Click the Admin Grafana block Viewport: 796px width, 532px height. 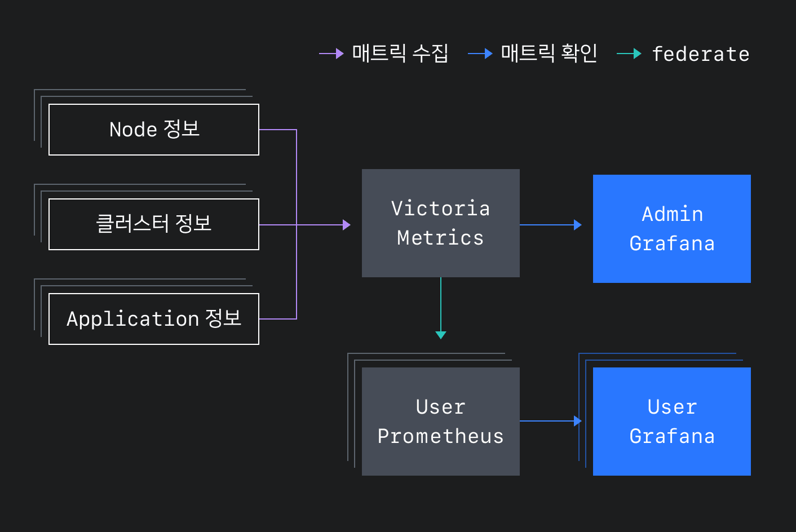click(x=672, y=229)
